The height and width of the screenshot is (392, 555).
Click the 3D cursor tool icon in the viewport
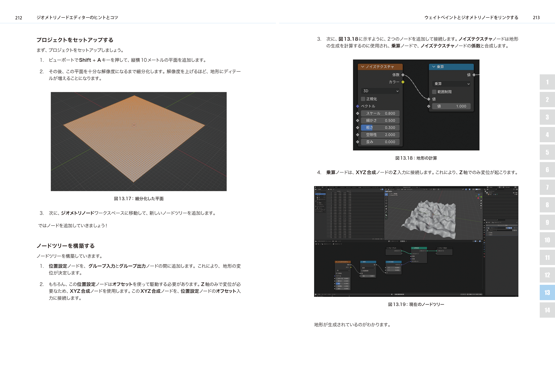tap(386, 197)
